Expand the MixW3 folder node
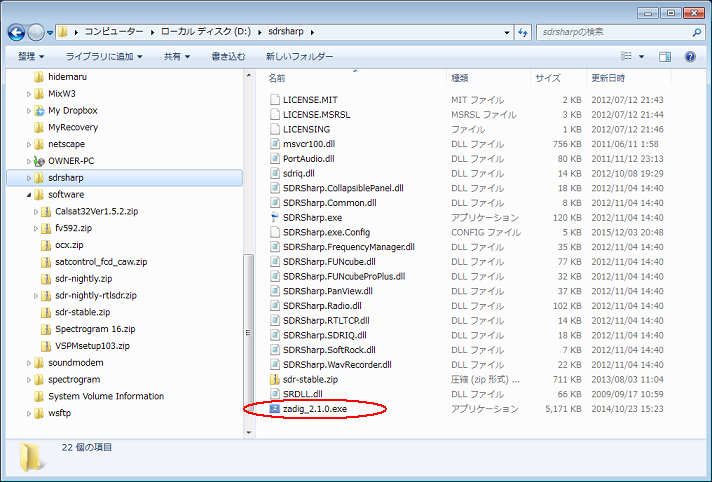The height and width of the screenshot is (482, 712). (29, 94)
